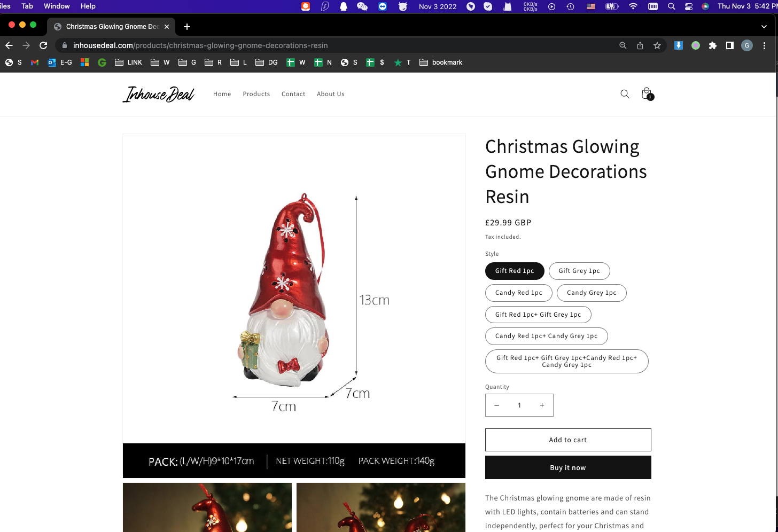Click the Buy it now button
Image resolution: width=778 pixels, height=532 pixels.
click(568, 468)
